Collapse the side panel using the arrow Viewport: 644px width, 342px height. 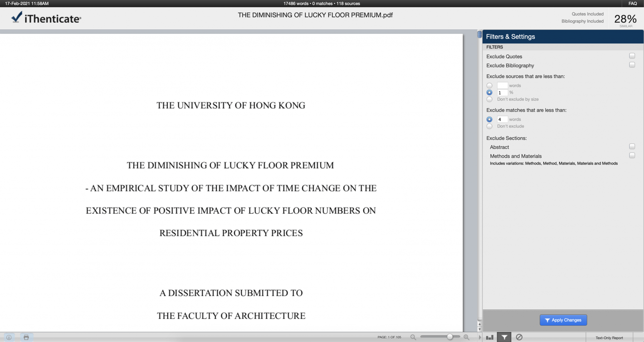(480, 337)
